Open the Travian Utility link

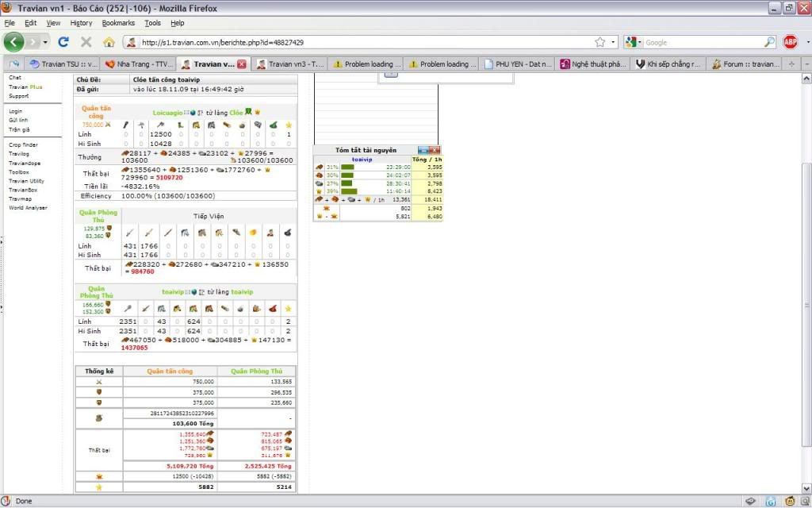click(26, 181)
